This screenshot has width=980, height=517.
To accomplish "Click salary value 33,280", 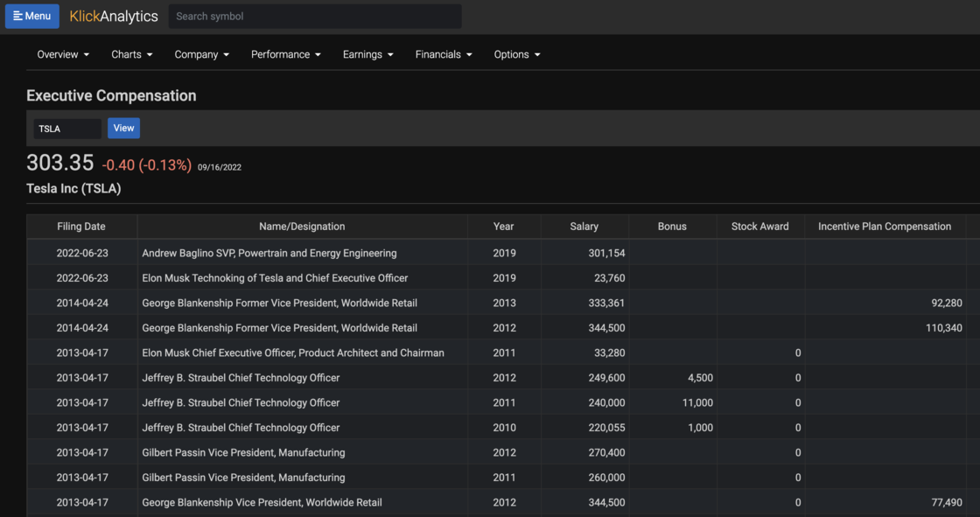I will 609,353.
